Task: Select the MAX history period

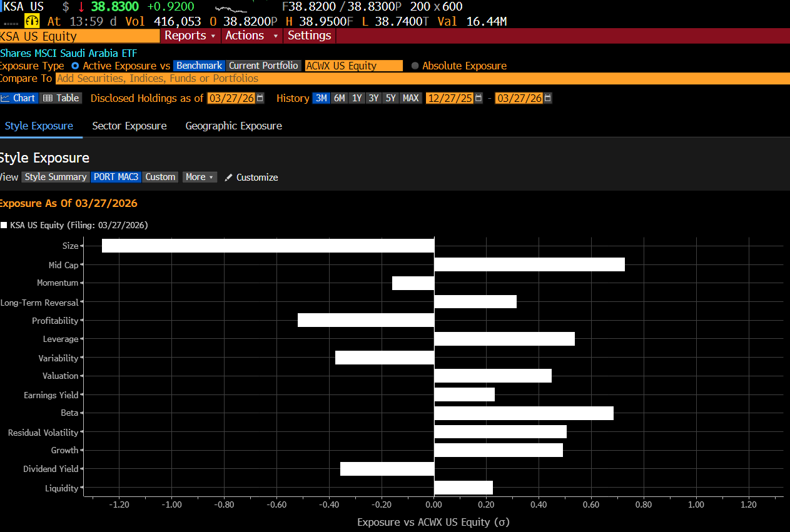Action: pyautogui.click(x=410, y=98)
